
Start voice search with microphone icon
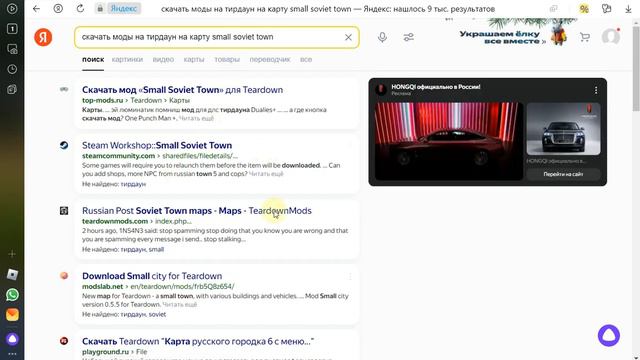[382, 37]
